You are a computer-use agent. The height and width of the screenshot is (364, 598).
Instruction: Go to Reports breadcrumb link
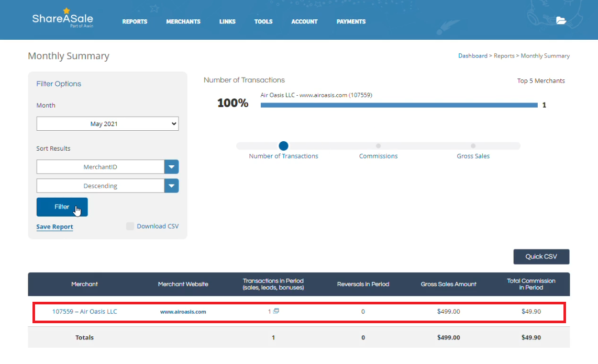coord(504,55)
